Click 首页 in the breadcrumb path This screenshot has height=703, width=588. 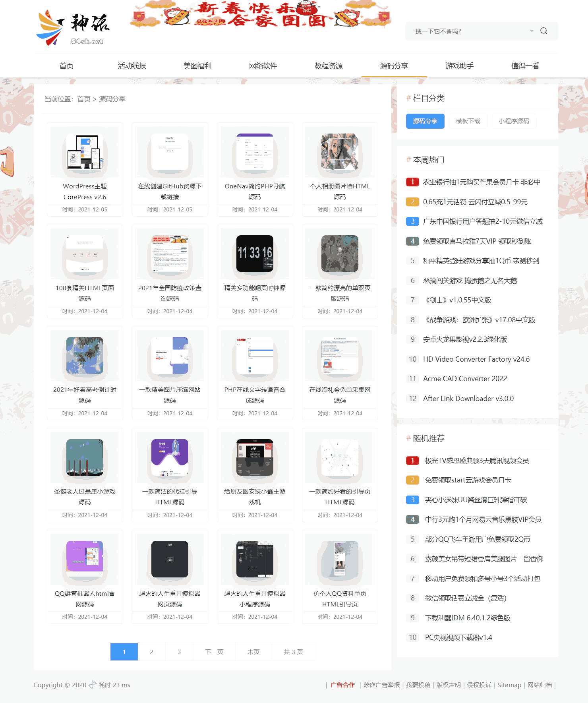tap(84, 99)
